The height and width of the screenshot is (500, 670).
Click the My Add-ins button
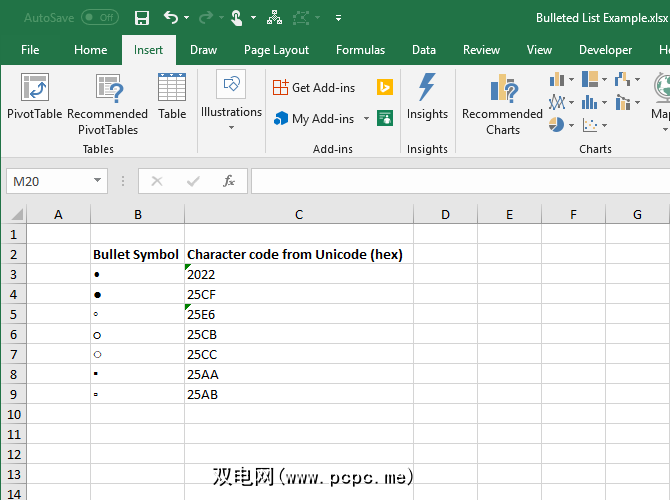(x=313, y=119)
